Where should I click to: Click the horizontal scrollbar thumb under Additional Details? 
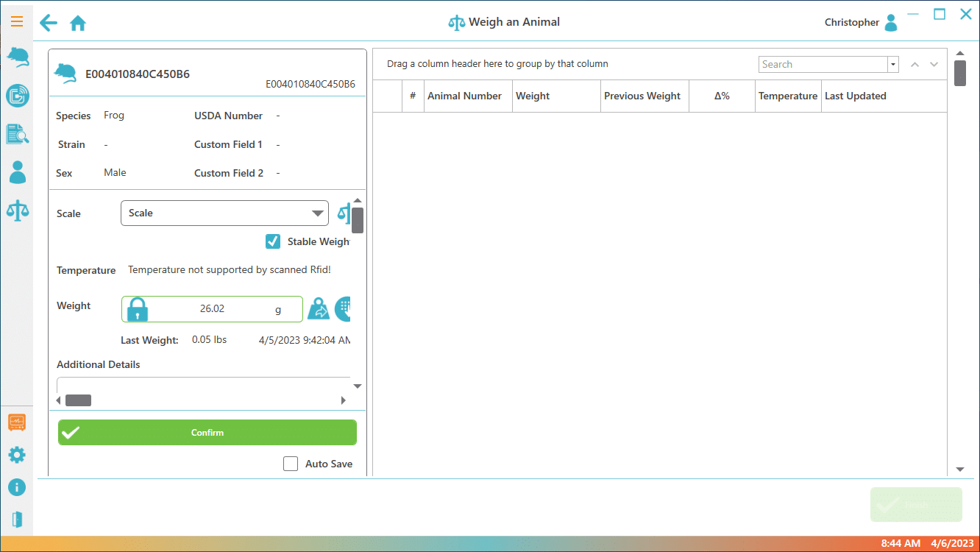pos(78,400)
